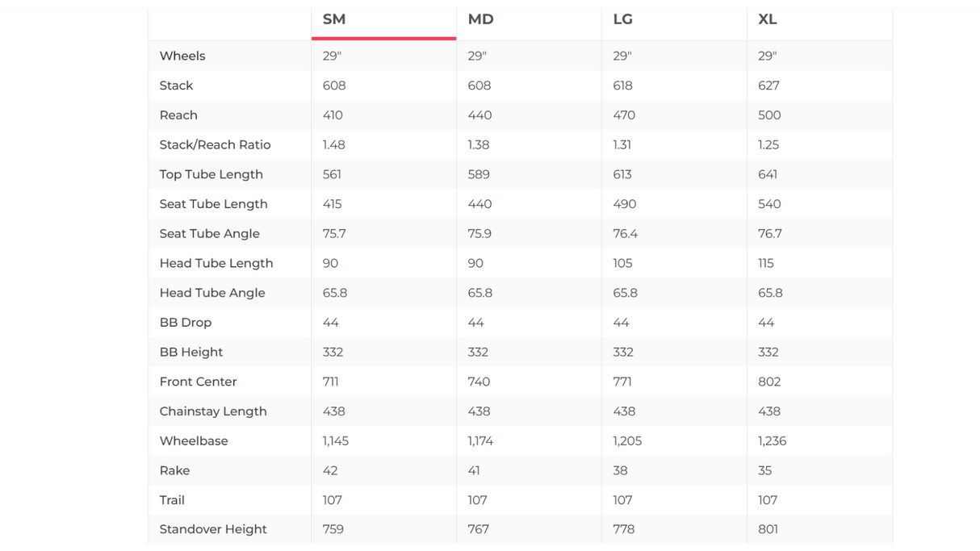Select the SM wheelbase value 1,145
The width and height of the screenshot is (980, 551).
(335, 440)
